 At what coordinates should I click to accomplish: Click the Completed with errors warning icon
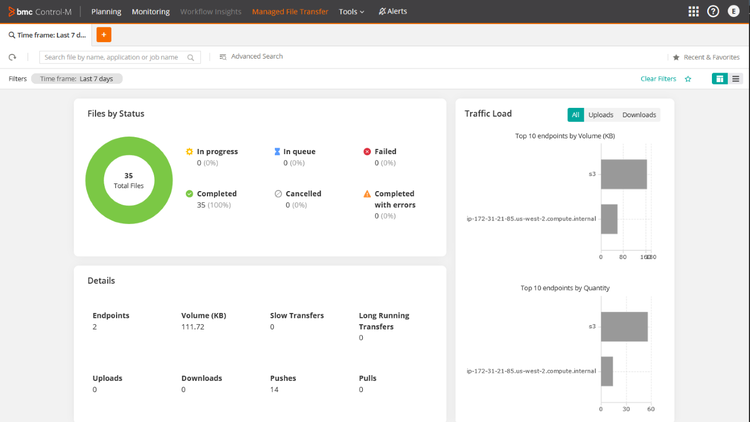tap(367, 194)
